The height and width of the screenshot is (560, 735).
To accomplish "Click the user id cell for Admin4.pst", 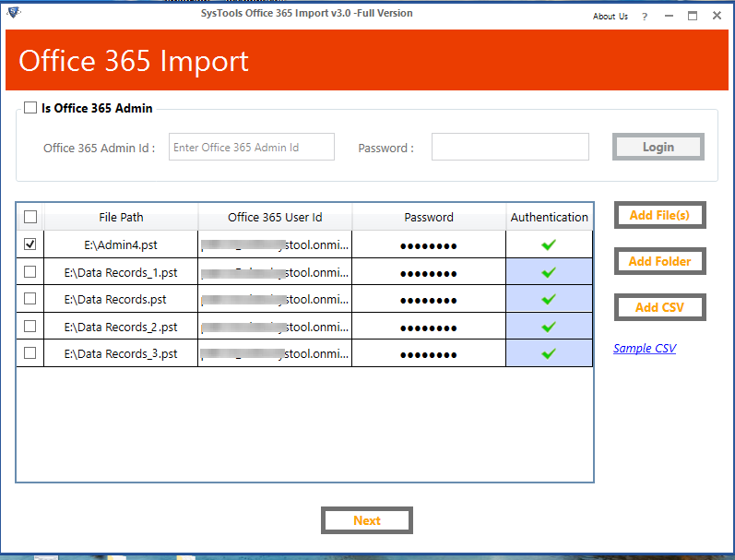I will tap(275, 244).
